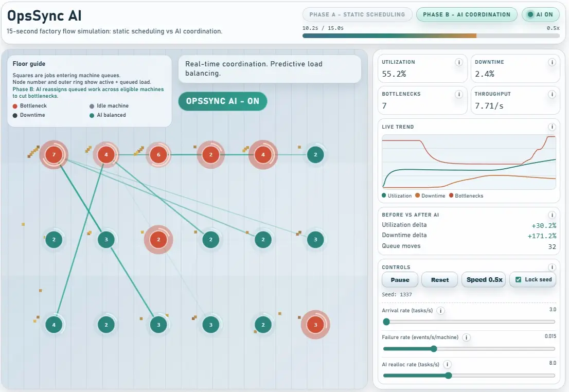Click the Failure rate info icon
The width and height of the screenshot is (569, 392).
pos(466,337)
